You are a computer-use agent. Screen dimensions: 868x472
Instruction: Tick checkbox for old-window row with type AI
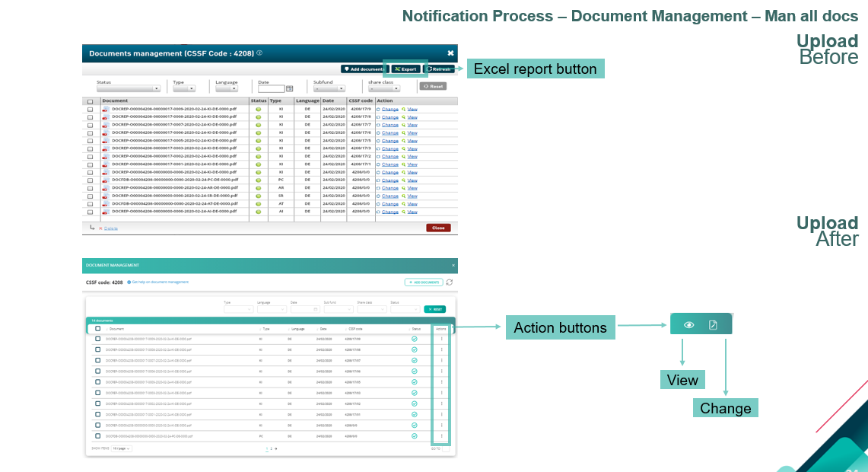tap(91, 212)
